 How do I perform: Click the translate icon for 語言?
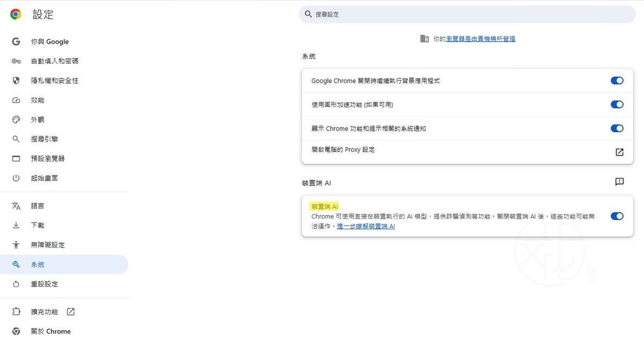coord(16,206)
